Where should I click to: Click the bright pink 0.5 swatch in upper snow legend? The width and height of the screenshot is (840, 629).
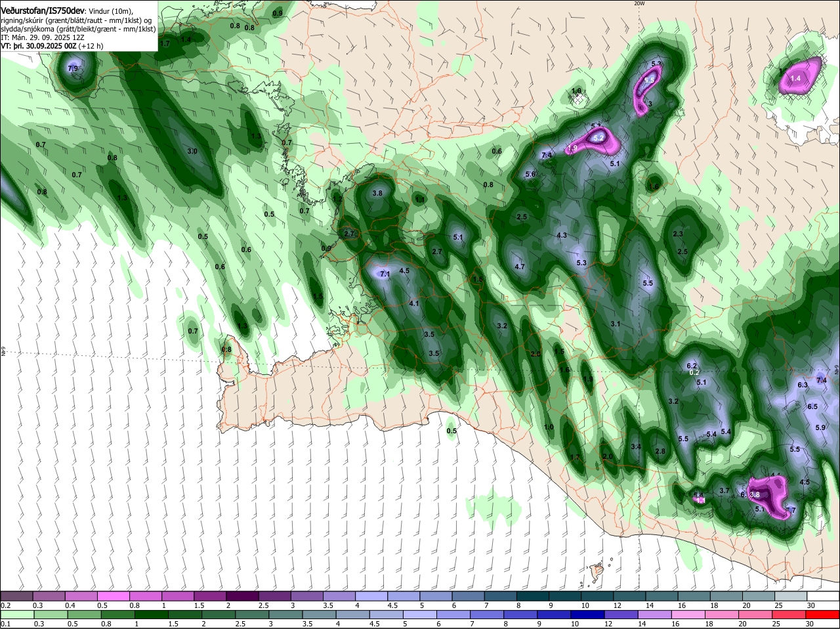114,596
